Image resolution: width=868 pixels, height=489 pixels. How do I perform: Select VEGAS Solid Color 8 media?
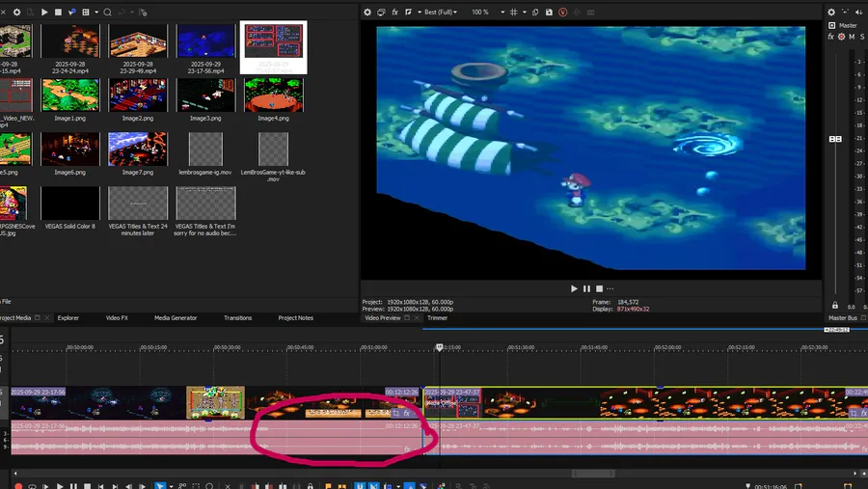pyautogui.click(x=70, y=204)
